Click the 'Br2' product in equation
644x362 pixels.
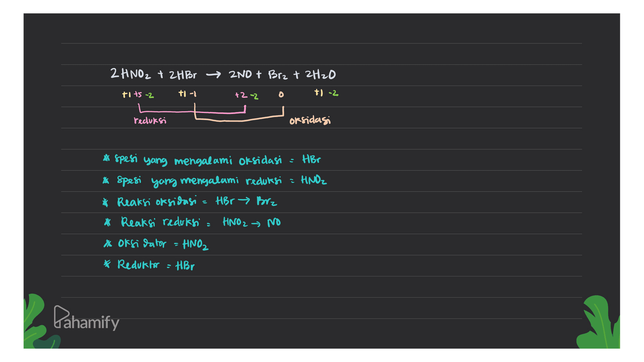(x=277, y=74)
